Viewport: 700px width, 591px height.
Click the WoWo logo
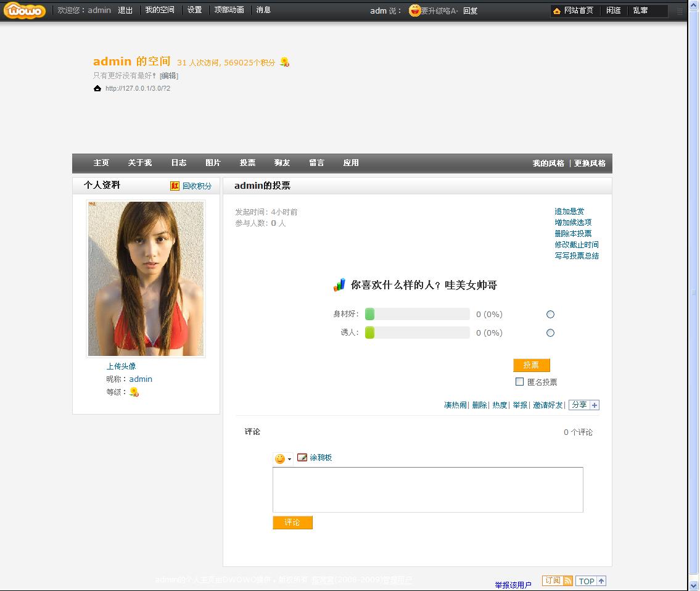pos(25,10)
